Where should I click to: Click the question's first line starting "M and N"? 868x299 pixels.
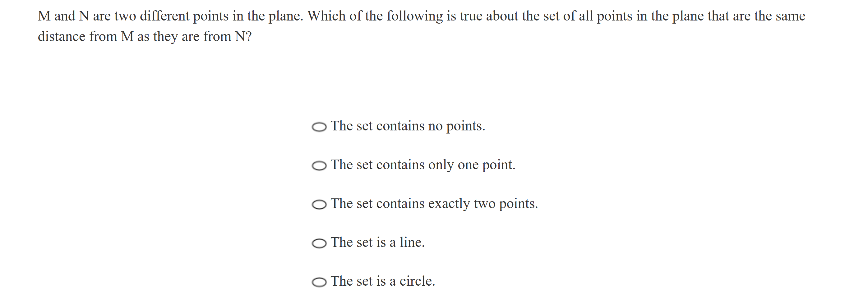[x=421, y=16]
